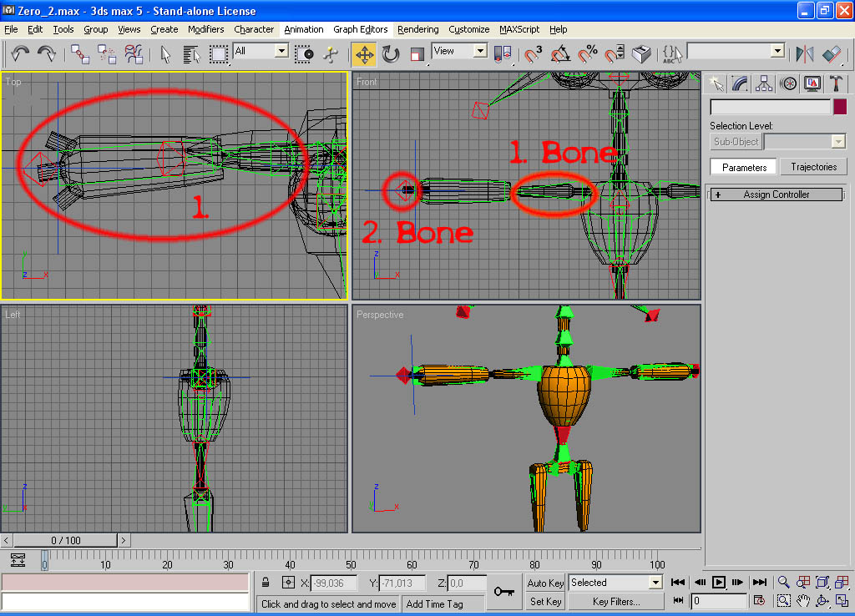The width and height of the screenshot is (855, 616).
Task: Click the dark red object color swatch
Action: coord(839,107)
